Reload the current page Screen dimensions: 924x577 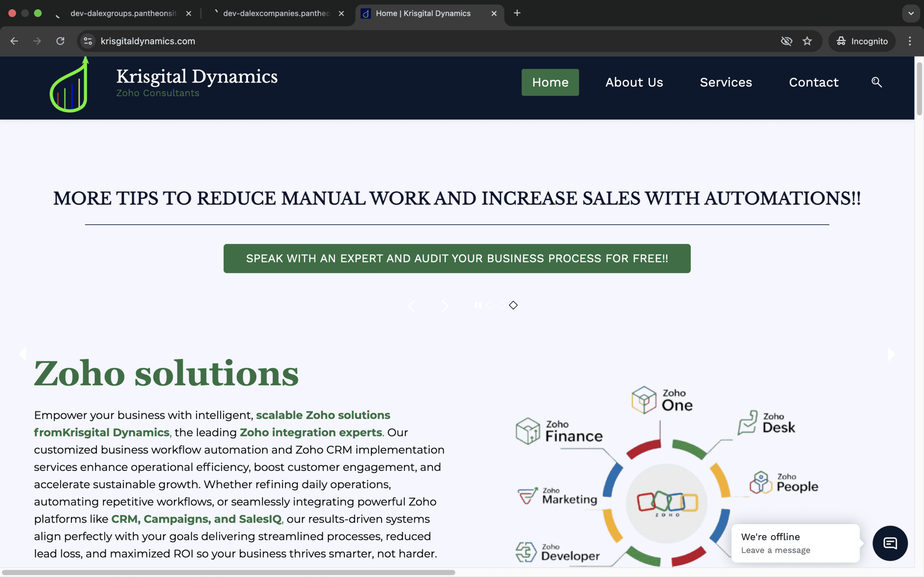point(60,41)
